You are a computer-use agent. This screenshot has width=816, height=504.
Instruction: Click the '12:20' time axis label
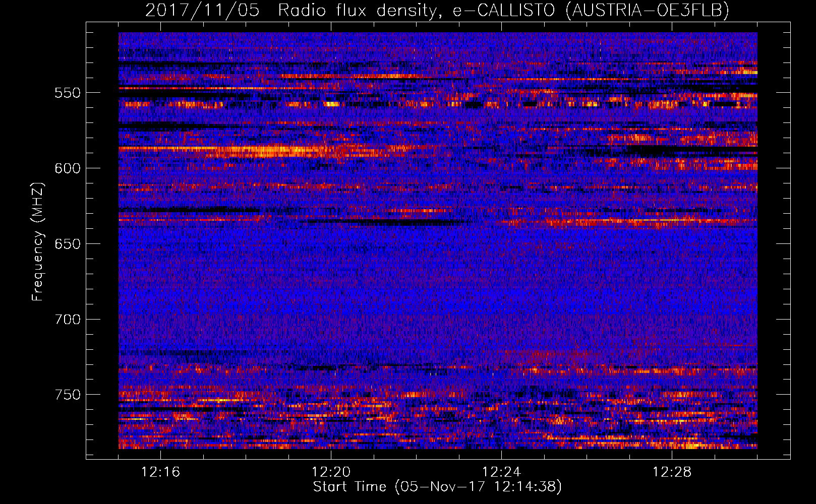[x=331, y=472]
